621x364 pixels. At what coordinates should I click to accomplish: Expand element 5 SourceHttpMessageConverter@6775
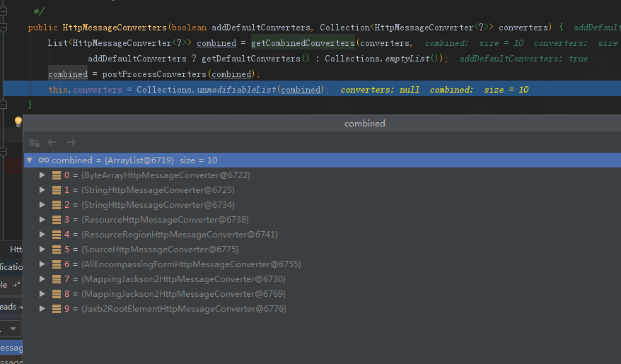[x=42, y=249]
